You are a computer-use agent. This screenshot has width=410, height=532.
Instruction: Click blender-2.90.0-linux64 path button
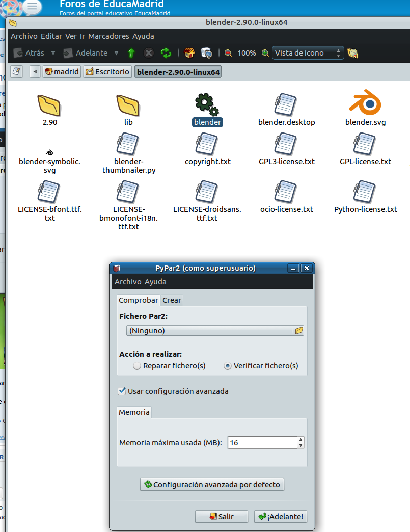(178, 72)
